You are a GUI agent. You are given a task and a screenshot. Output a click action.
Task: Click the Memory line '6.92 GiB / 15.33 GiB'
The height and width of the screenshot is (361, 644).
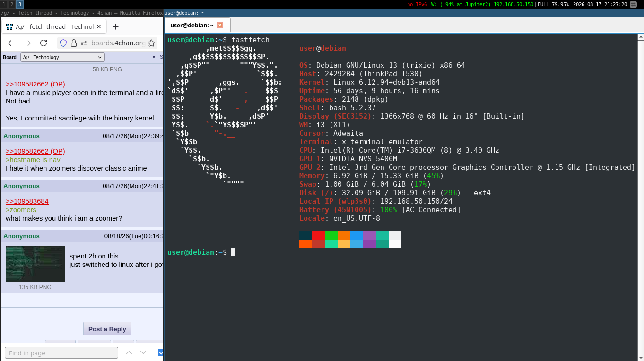tap(372, 176)
